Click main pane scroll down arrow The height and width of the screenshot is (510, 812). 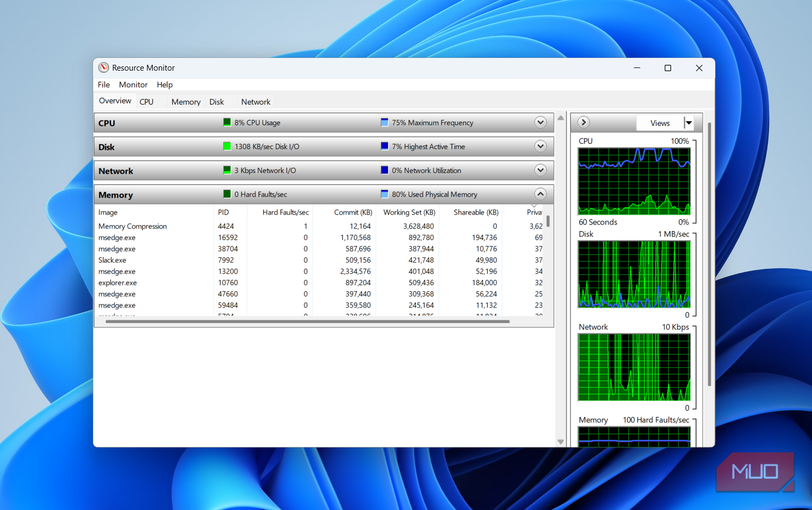pyautogui.click(x=560, y=441)
